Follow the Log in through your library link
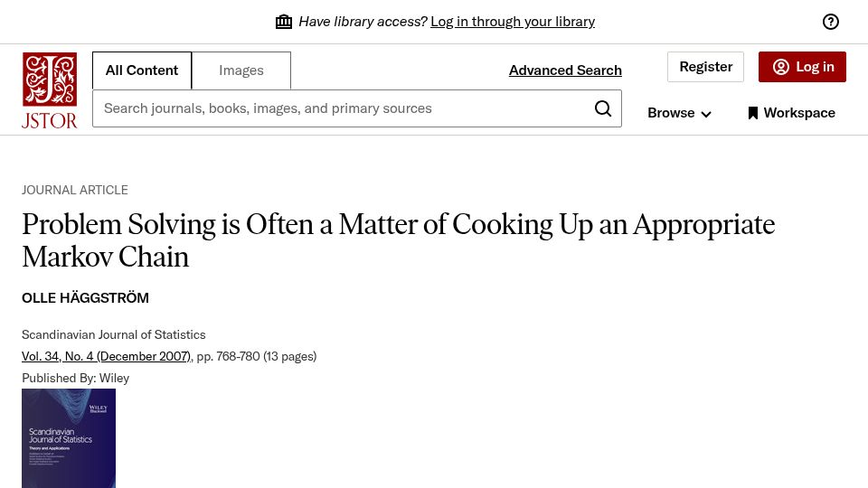Screen dimensions: 868x488 click(x=513, y=22)
